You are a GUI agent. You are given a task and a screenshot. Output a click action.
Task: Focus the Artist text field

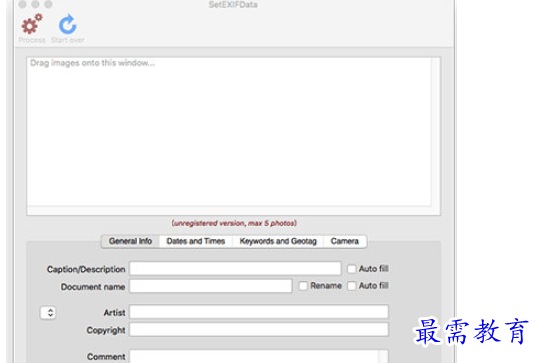tap(259, 312)
